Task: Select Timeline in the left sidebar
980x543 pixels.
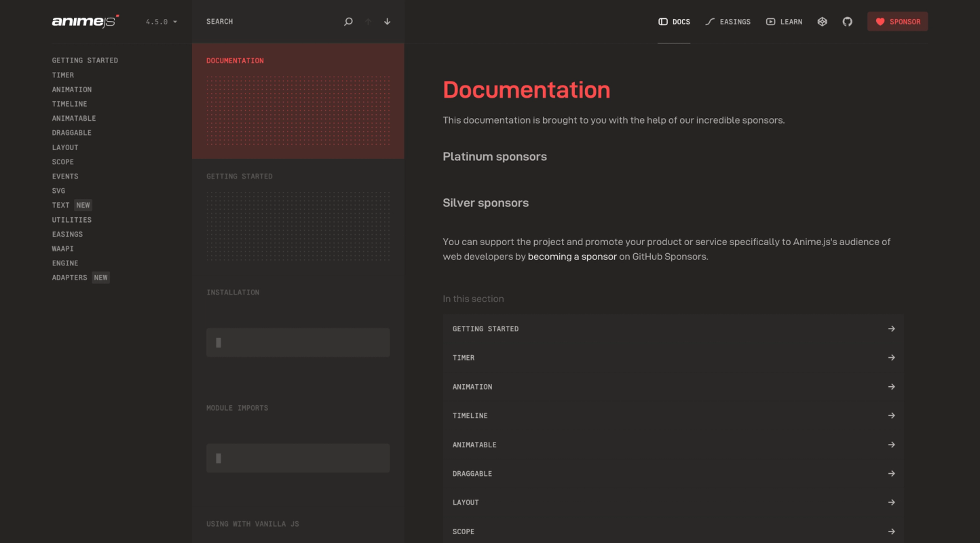Action: coord(70,104)
